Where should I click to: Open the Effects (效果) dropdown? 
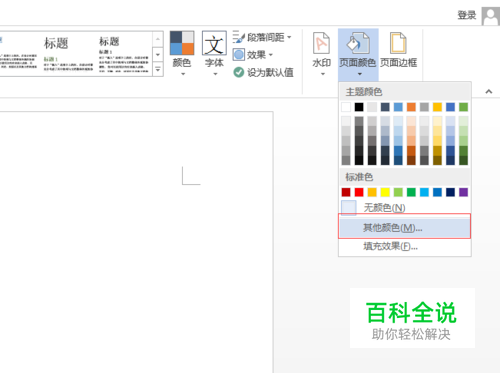click(x=253, y=55)
